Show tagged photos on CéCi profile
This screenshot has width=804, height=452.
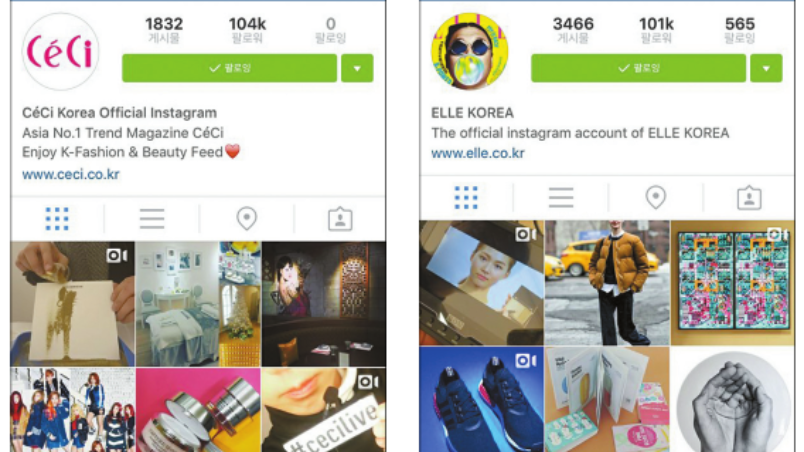click(x=340, y=219)
